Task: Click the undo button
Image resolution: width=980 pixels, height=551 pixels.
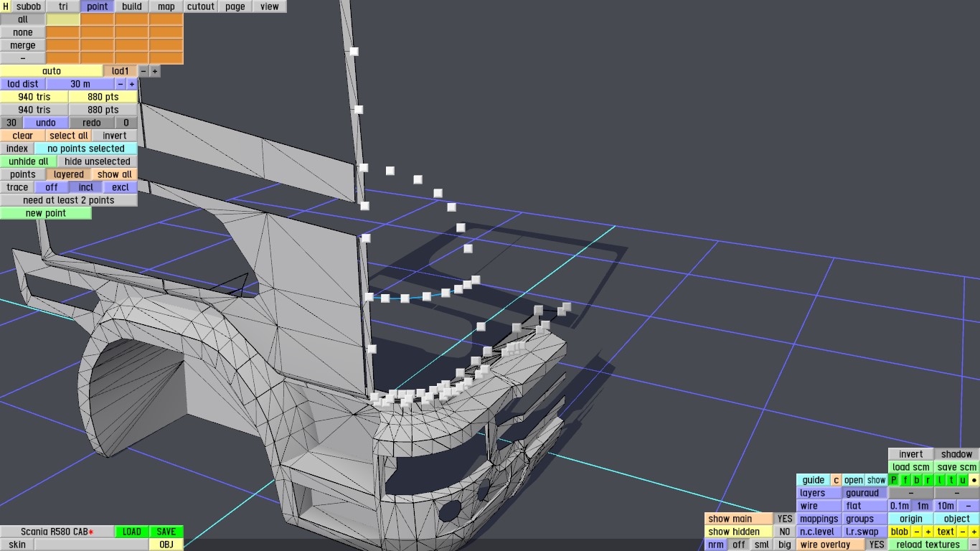Action: tap(46, 123)
